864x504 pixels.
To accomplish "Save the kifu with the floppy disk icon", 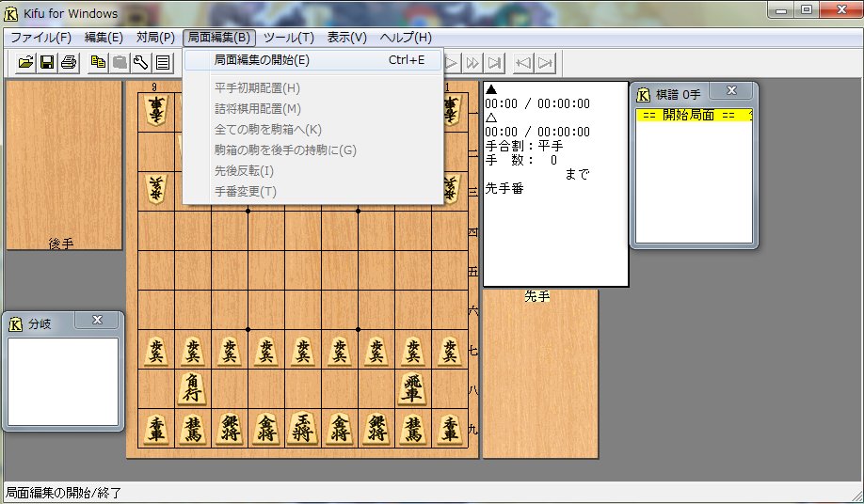I will pyautogui.click(x=47, y=63).
